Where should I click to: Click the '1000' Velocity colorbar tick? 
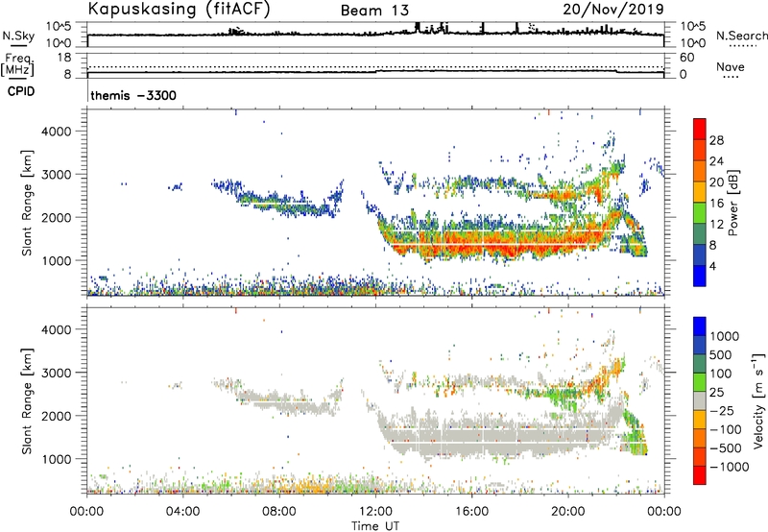click(724, 336)
